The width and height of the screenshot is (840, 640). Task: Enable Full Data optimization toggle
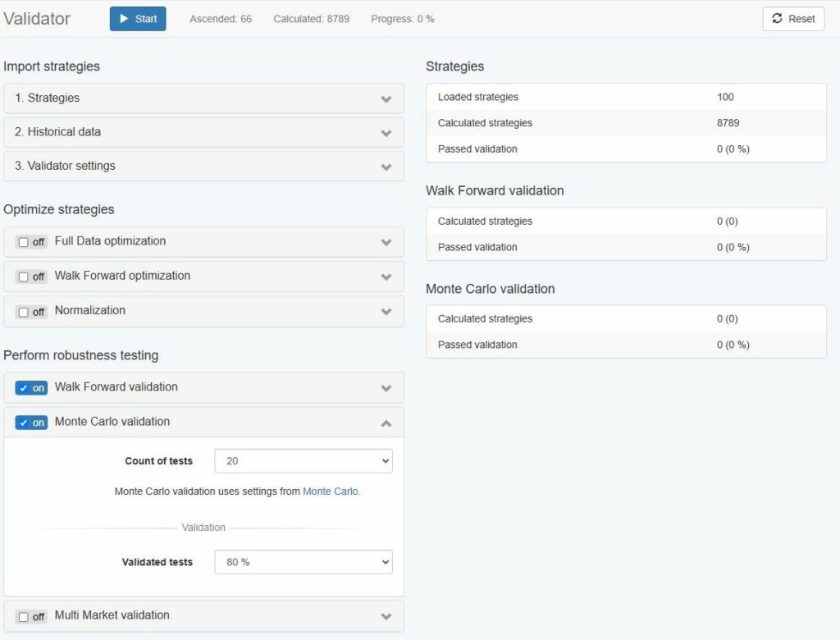pyautogui.click(x=31, y=242)
